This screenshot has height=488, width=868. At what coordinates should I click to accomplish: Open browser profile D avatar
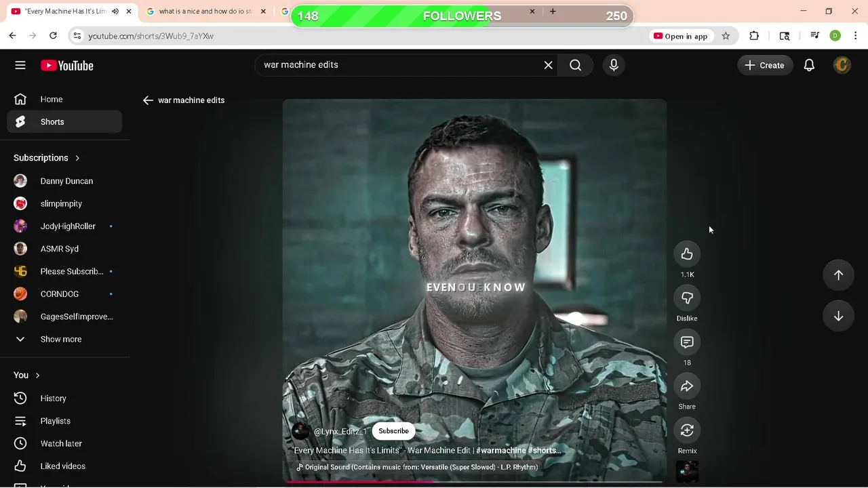tap(835, 36)
